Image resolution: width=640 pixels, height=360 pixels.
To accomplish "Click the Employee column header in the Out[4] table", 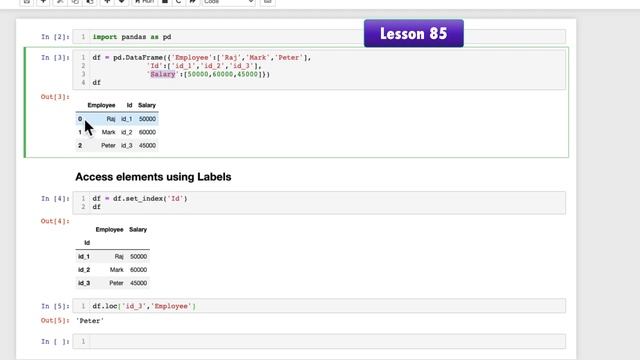I will [109, 229].
